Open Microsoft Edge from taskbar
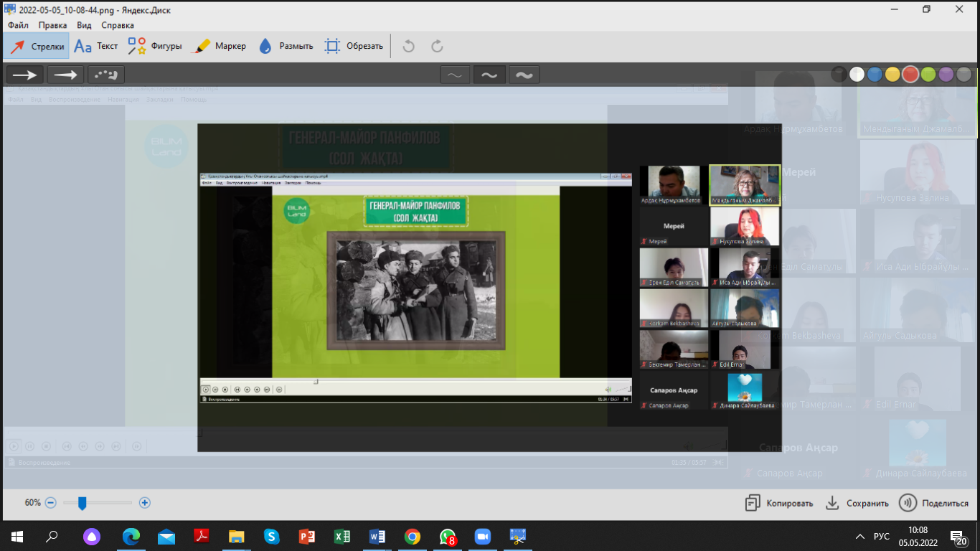 [x=131, y=536]
